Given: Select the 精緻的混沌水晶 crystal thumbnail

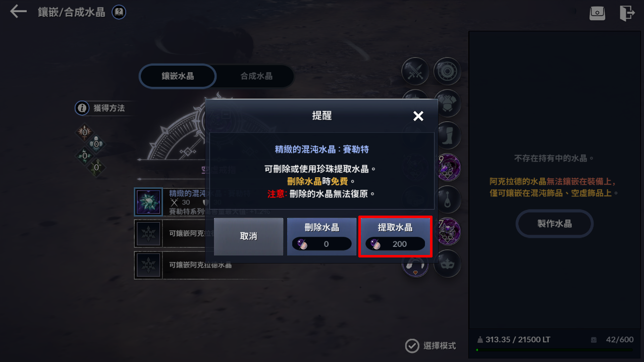Looking at the screenshot, I should point(149,201).
